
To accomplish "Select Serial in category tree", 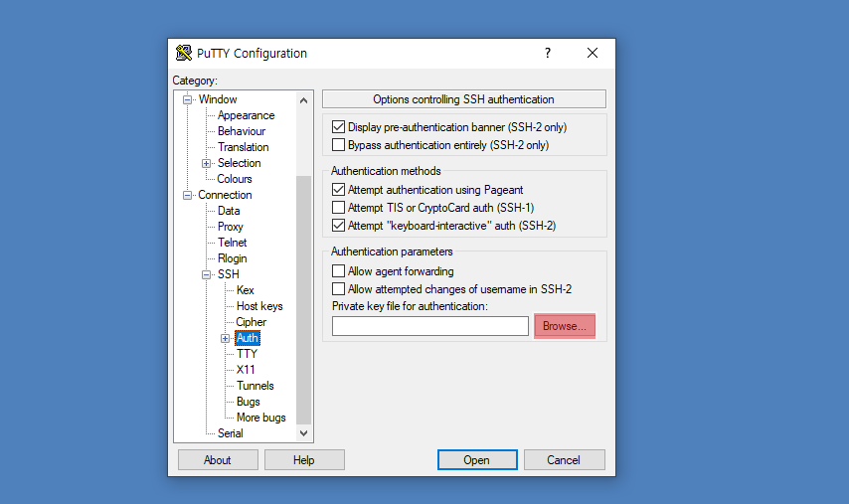I will (230, 433).
